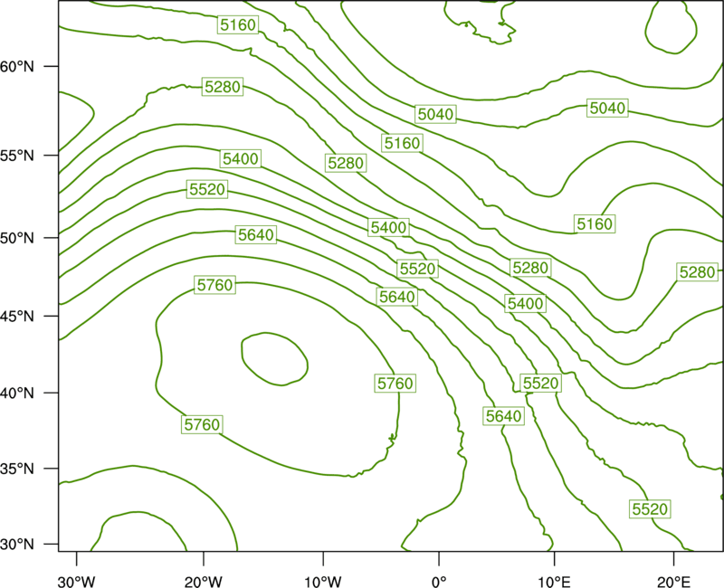This screenshot has height=588, width=724.
Task: Click the 10°W longitude axis label
Action: (323, 582)
